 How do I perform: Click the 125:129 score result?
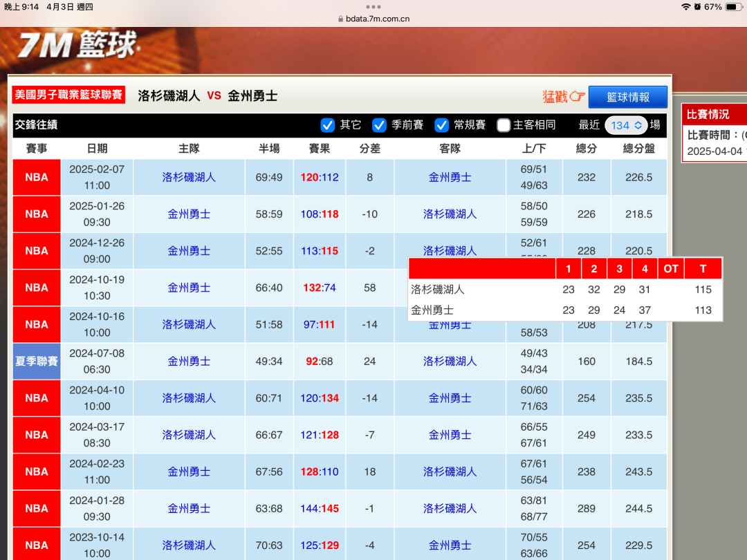319,545
